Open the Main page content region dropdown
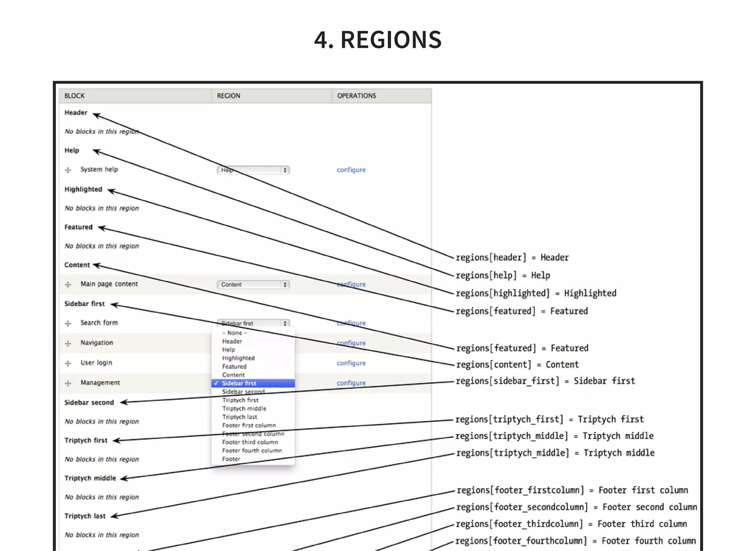The width and height of the screenshot is (756, 551). tap(253, 284)
